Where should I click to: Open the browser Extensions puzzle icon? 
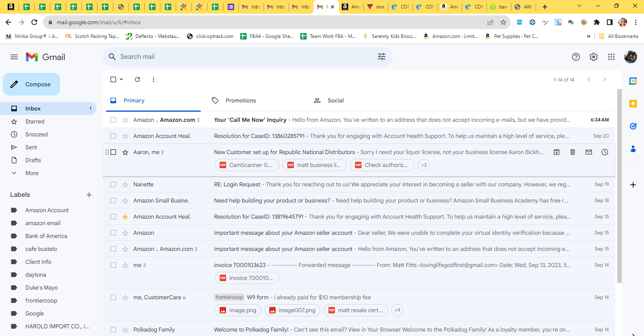[597, 22]
